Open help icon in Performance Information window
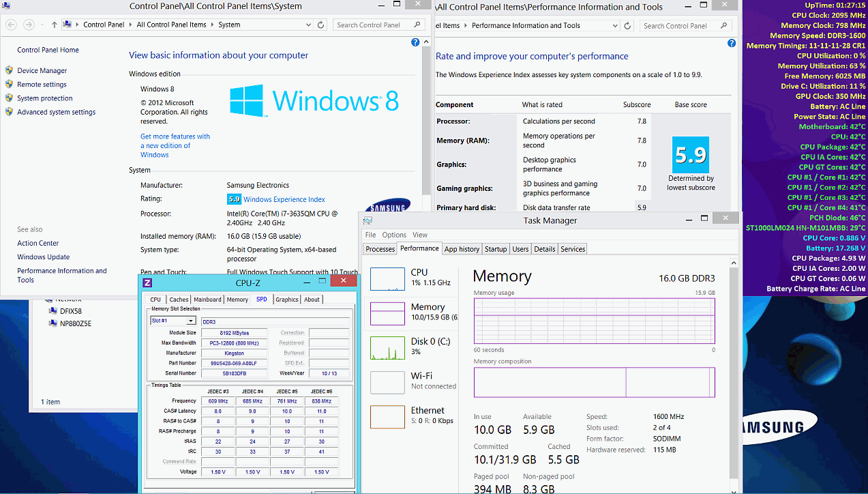The width and height of the screenshot is (868, 494). point(732,43)
